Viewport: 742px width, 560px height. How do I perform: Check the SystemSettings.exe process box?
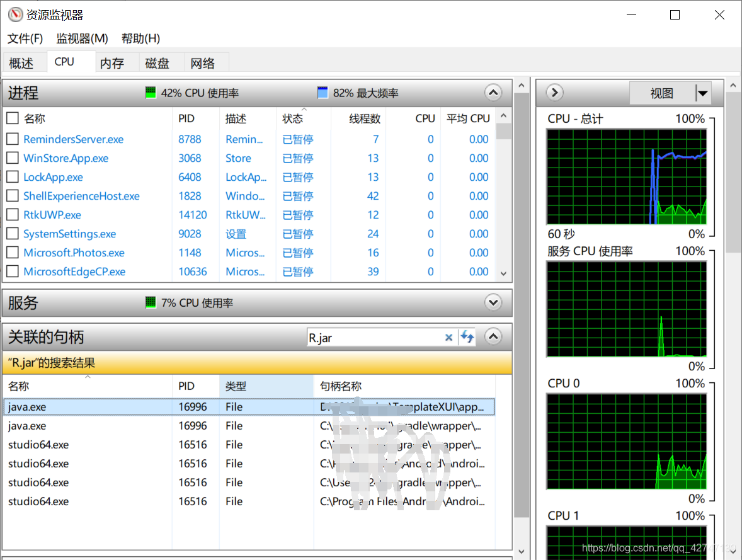[13, 234]
